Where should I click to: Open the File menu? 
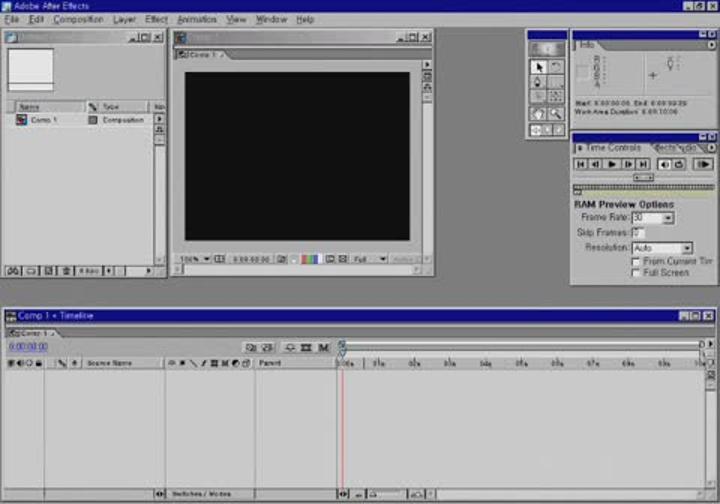point(11,19)
